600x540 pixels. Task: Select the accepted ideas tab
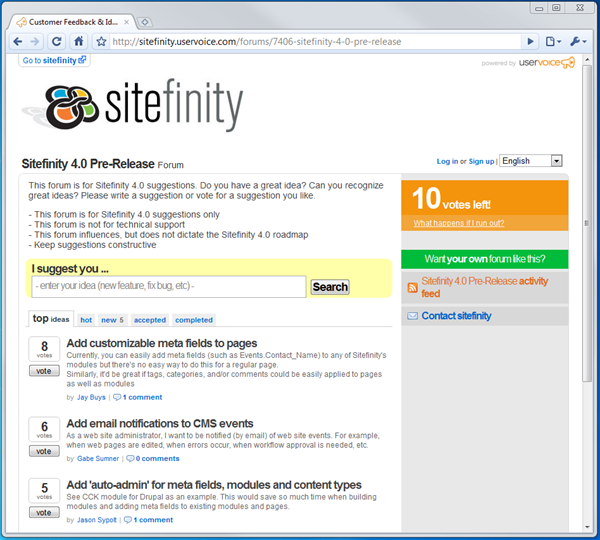pos(150,320)
